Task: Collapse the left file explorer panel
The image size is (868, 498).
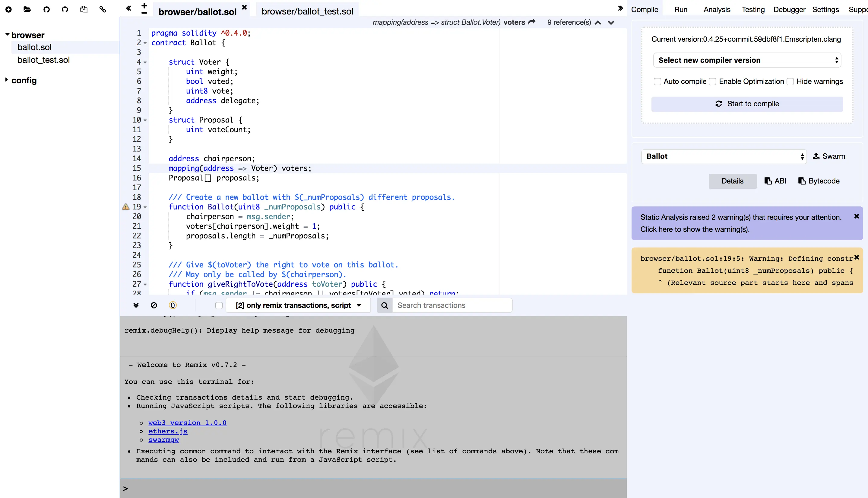Action: point(128,8)
